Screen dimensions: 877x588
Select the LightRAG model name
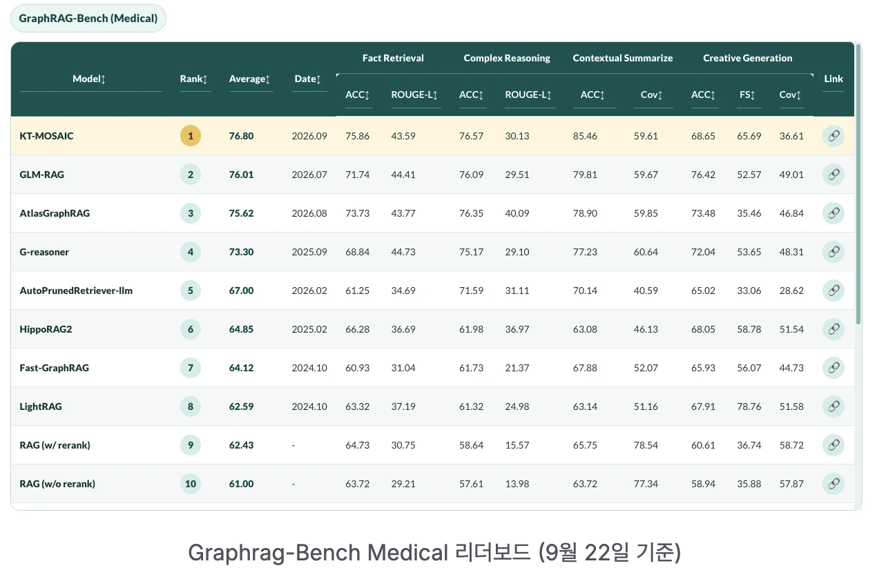click(41, 406)
